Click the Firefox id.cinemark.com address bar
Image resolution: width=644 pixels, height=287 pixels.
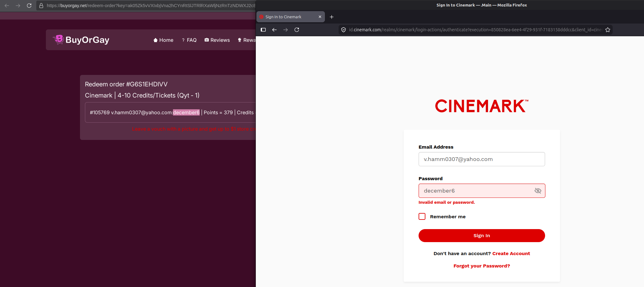click(475, 30)
